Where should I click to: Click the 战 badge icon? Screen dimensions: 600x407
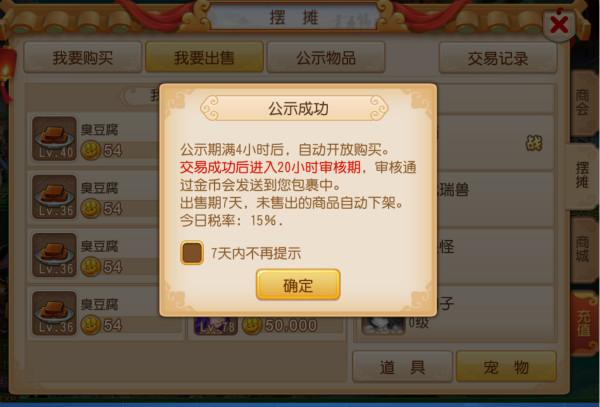coord(534,144)
